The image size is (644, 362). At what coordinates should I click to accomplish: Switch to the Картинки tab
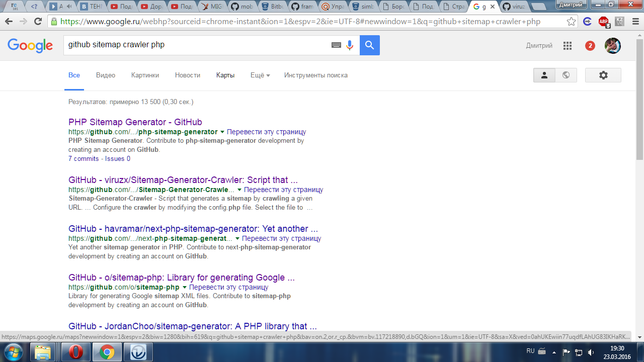145,75
